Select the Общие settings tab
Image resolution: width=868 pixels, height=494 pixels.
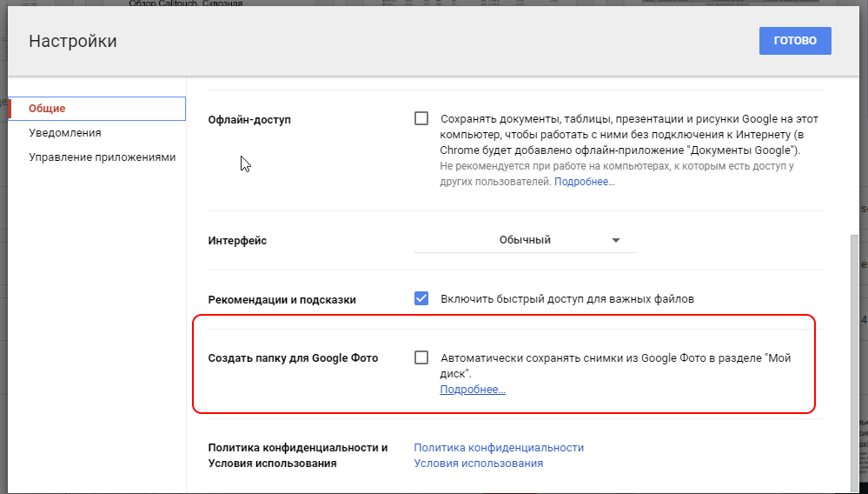[x=97, y=109]
